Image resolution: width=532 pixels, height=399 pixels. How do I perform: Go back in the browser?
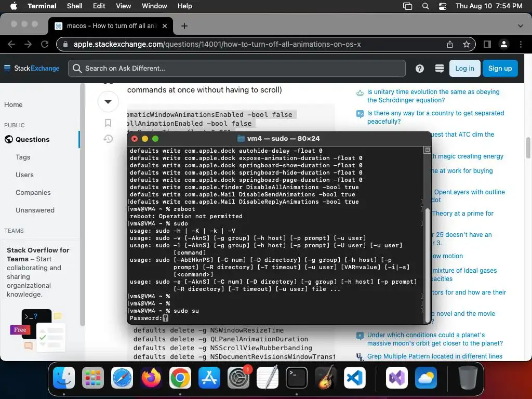tap(11, 44)
